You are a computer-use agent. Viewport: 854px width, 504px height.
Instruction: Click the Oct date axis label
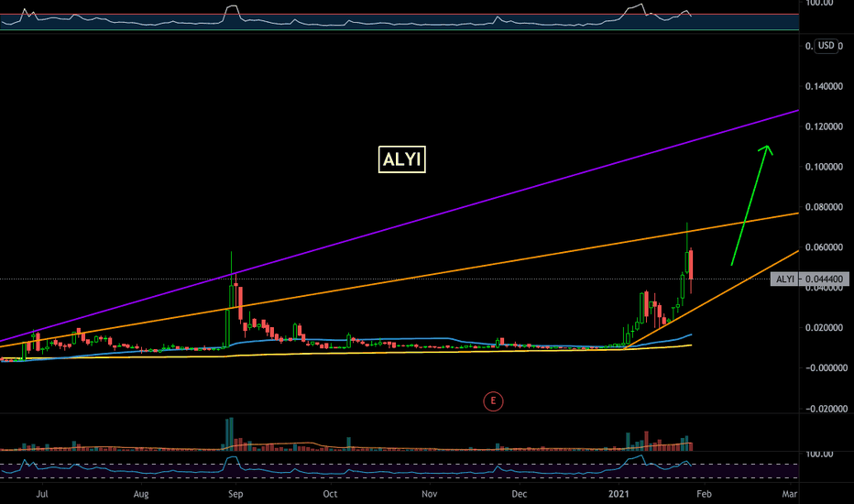[x=330, y=494]
